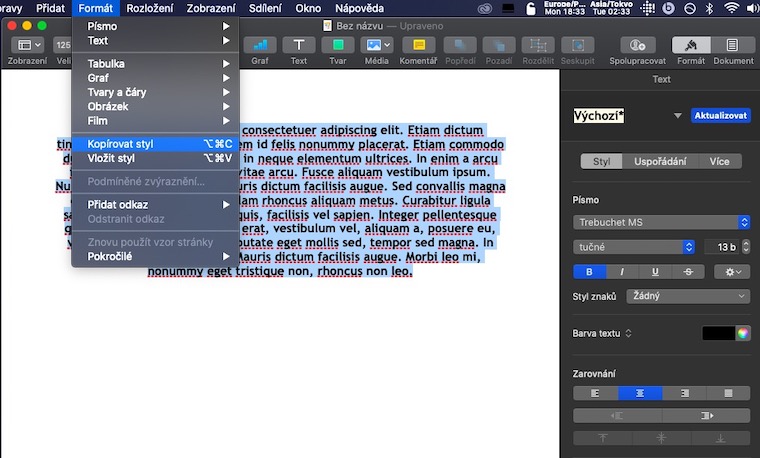
Task: Click Barva textu type selector
Action: [x=602, y=333]
